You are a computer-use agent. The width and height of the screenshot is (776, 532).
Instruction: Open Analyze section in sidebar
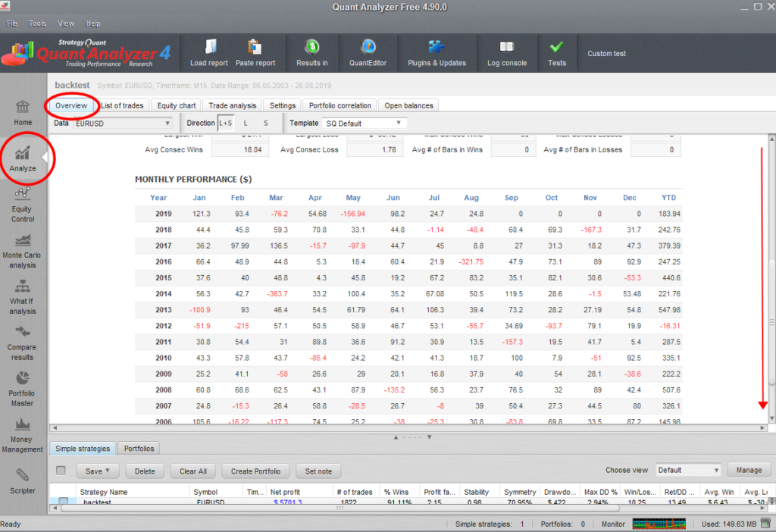click(x=23, y=159)
